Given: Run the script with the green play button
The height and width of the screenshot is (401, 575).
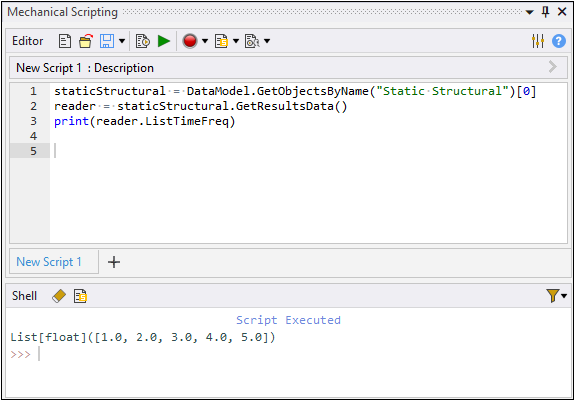Looking at the screenshot, I should tap(164, 41).
